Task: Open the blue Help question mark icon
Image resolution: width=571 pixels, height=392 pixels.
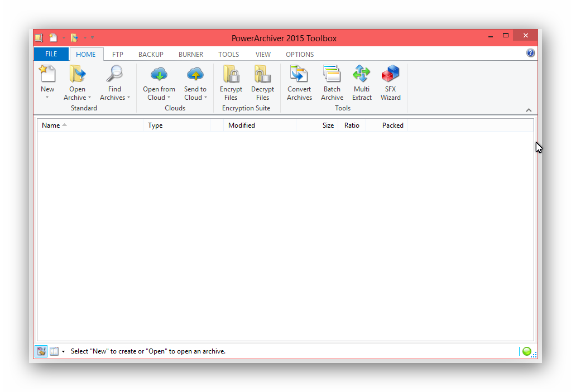Action: (530, 53)
